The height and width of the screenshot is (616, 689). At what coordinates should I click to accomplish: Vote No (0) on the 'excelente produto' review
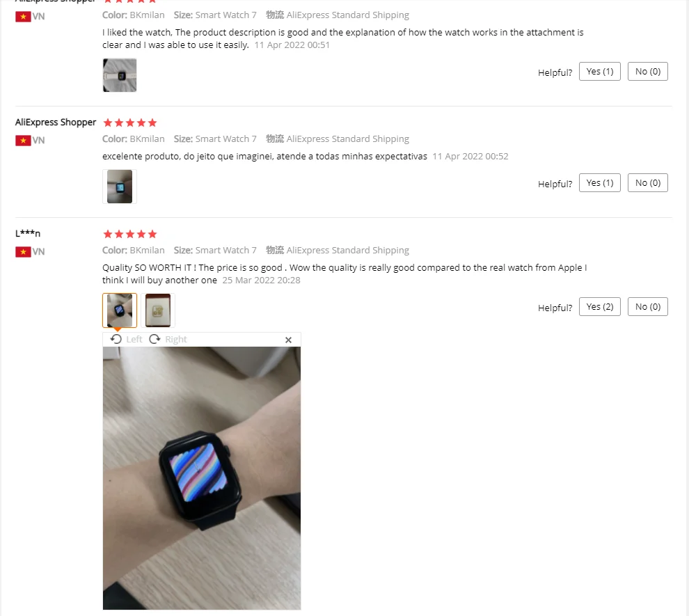click(x=648, y=183)
